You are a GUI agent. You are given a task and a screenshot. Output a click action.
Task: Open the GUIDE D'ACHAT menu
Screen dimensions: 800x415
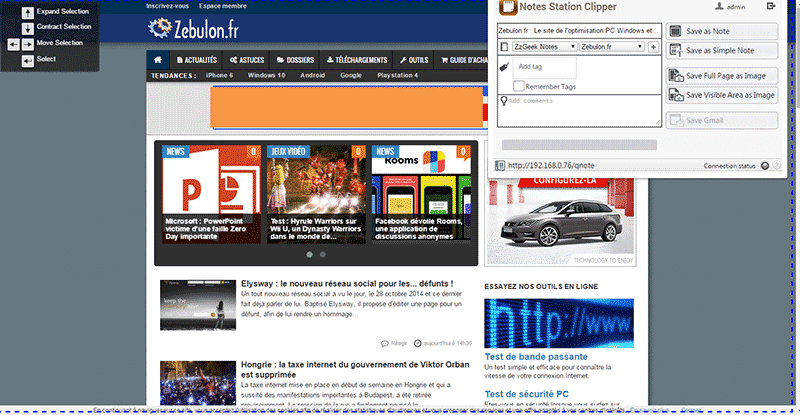click(x=462, y=60)
